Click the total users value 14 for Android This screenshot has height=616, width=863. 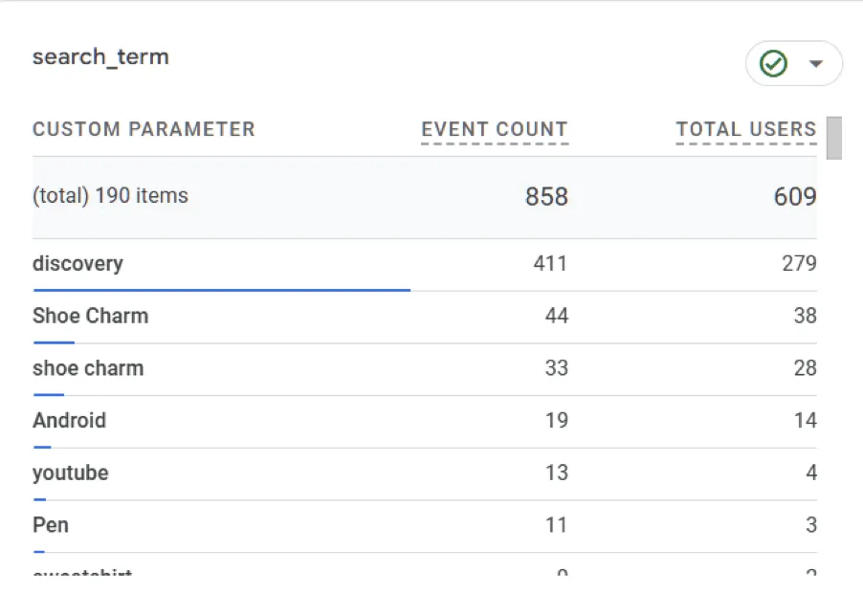tap(805, 421)
